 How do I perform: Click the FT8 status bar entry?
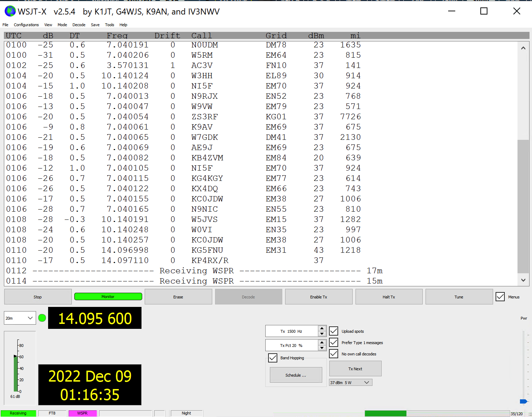coord(52,413)
